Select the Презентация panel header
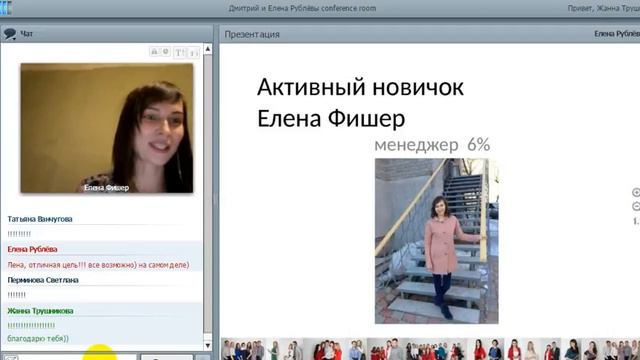 point(252,34)
